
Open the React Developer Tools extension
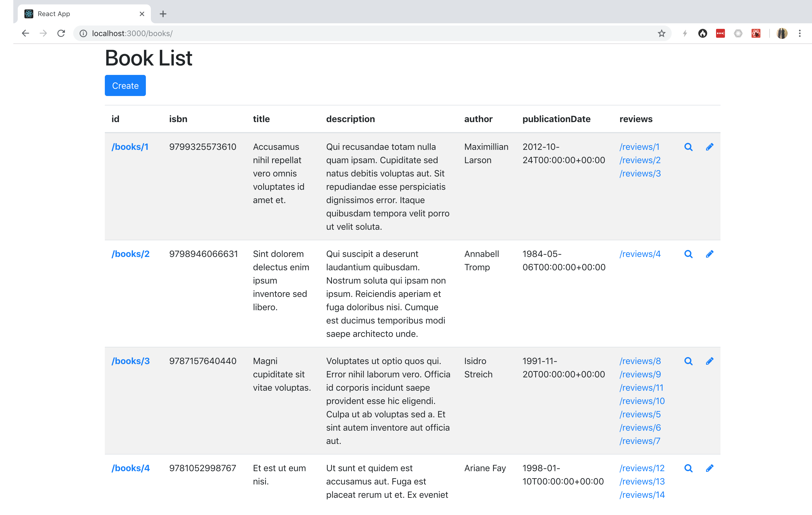click(x=756, y=33)
